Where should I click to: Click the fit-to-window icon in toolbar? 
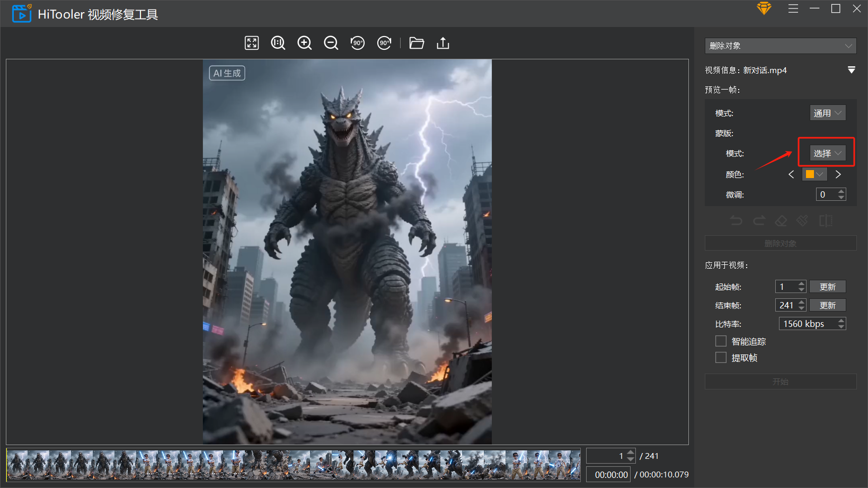coord(252,43)
